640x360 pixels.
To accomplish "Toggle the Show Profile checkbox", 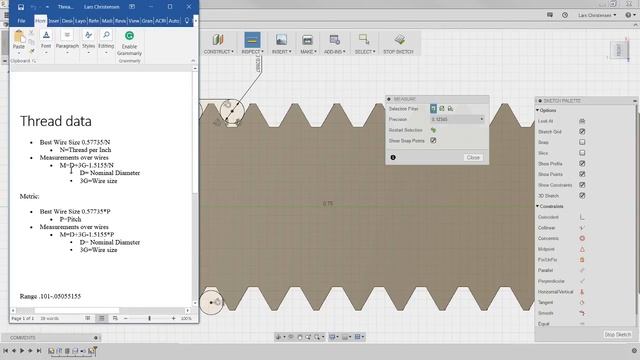I will 582,164.
